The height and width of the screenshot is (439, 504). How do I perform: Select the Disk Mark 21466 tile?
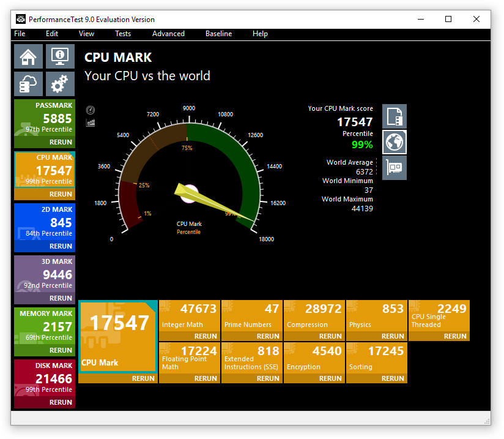(x=45, y=378)
